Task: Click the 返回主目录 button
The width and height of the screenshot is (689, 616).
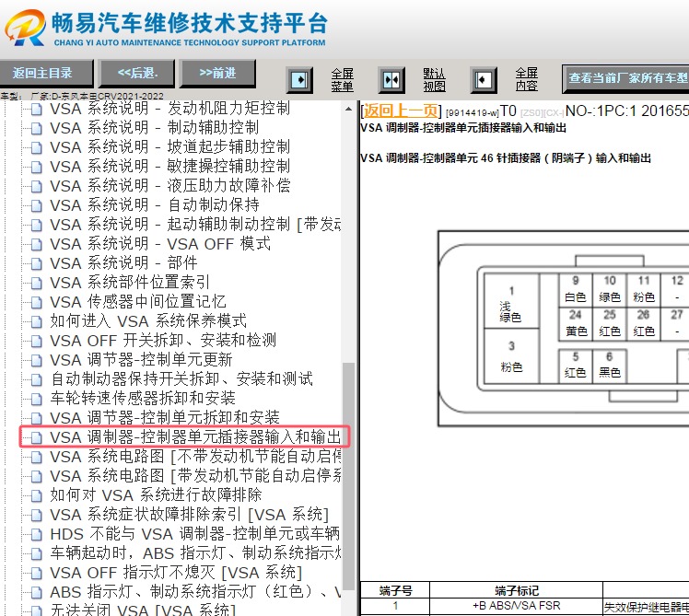Action: point(46,74)
